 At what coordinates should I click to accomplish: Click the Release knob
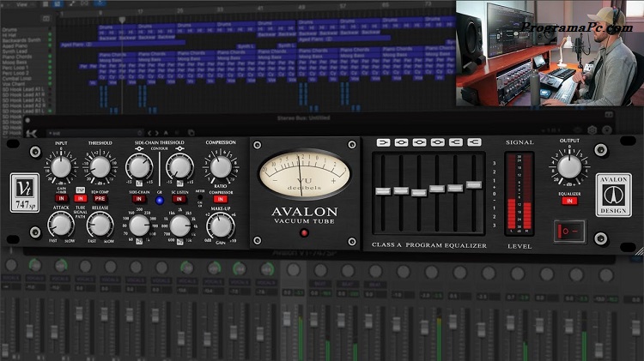pos(100,225)
